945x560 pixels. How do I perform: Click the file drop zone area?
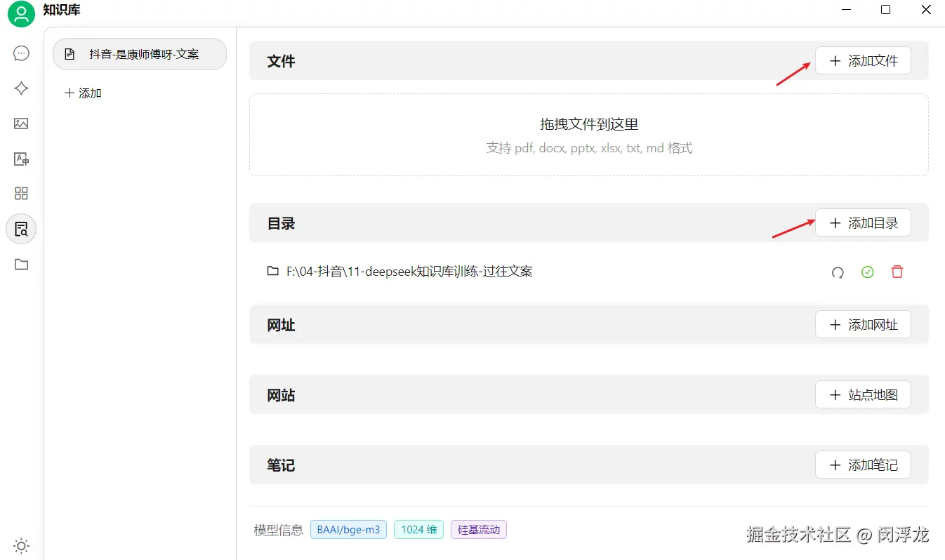click(x=589, y=135)
